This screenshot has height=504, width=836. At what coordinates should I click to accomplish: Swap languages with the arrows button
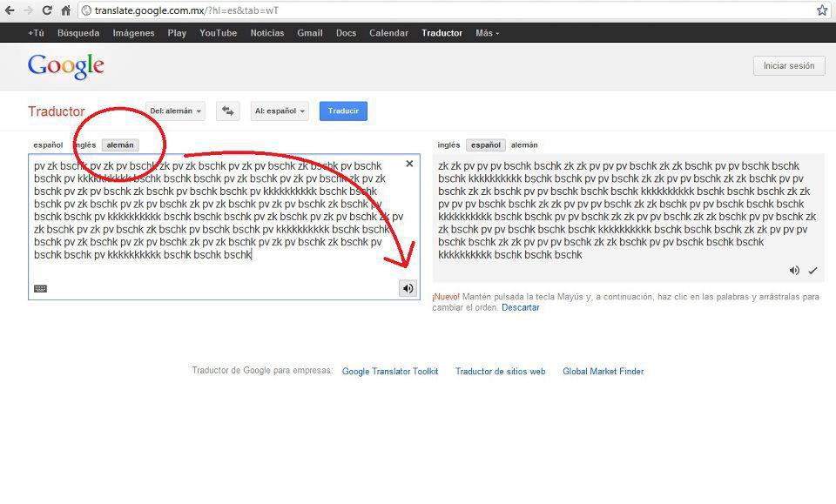point(227,111)
